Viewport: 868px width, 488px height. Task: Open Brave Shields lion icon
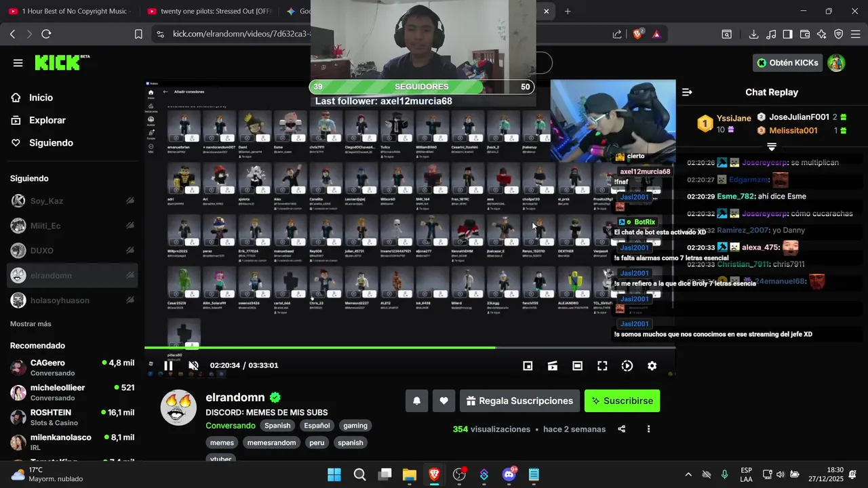pos(638,34)
